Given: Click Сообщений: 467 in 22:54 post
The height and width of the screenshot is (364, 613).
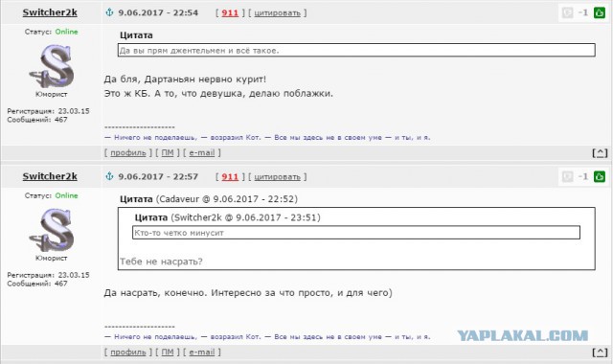Looking at the screenshot, I should click(x=37, y=120).
